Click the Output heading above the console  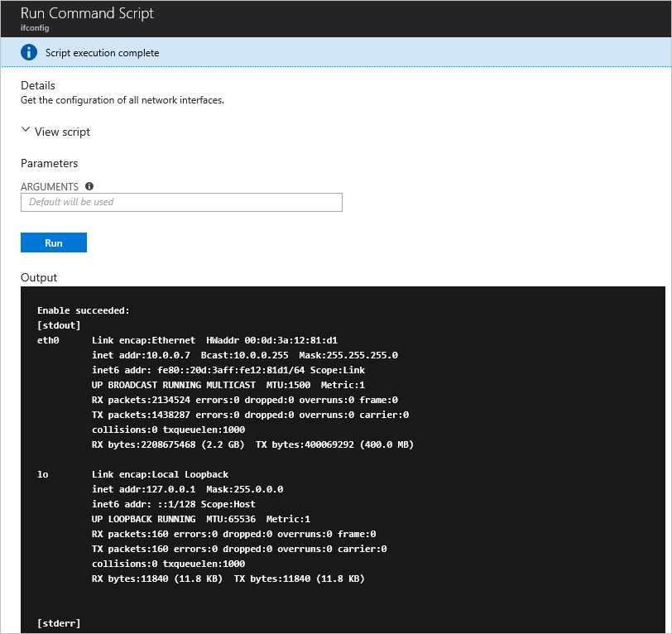[38, 276]
